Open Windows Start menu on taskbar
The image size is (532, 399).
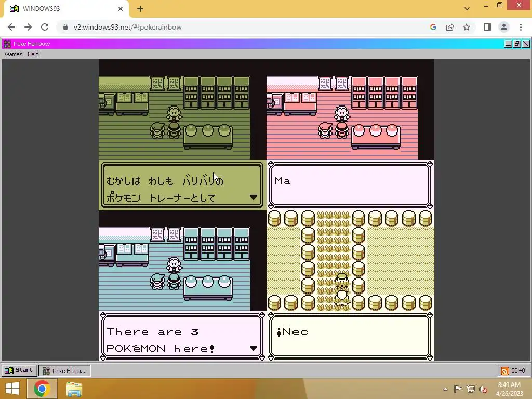click(12, 389)
